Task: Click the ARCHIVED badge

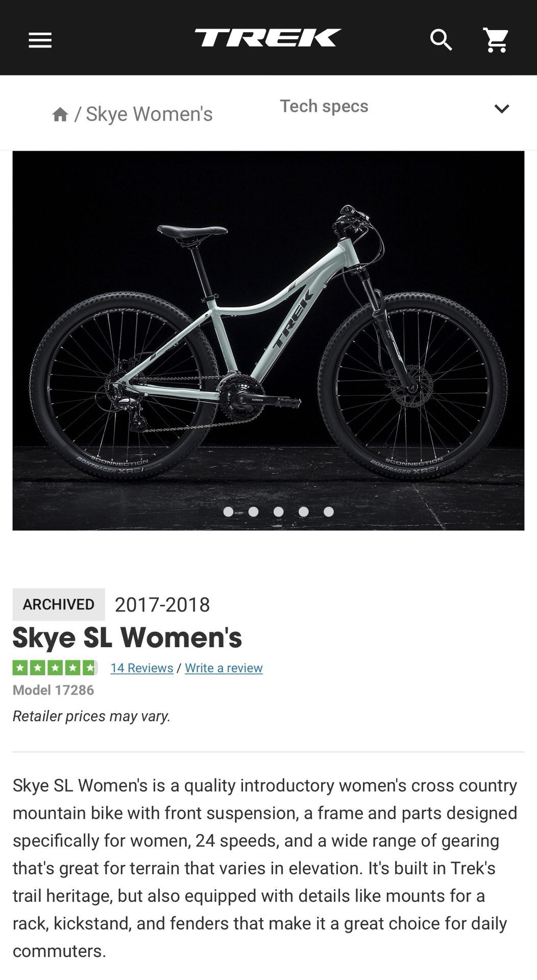Action: pos(59,604)
